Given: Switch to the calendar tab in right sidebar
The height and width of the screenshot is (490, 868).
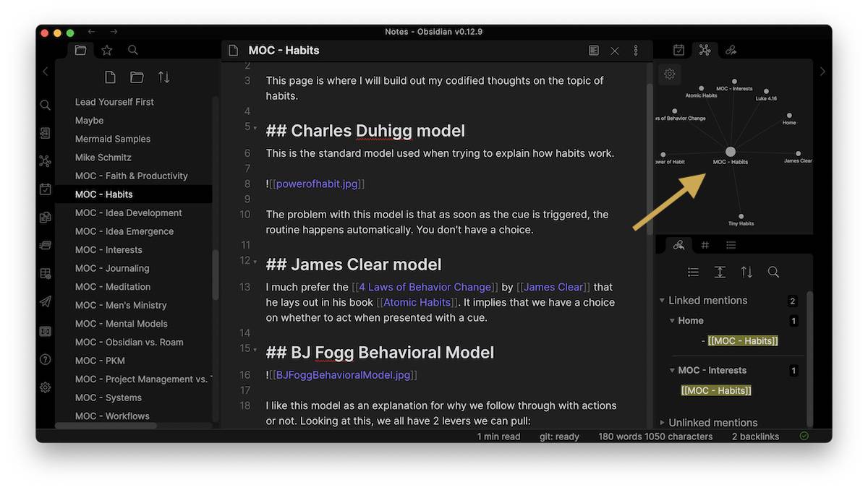Looking at the screenshot, I should coord(678,50).
